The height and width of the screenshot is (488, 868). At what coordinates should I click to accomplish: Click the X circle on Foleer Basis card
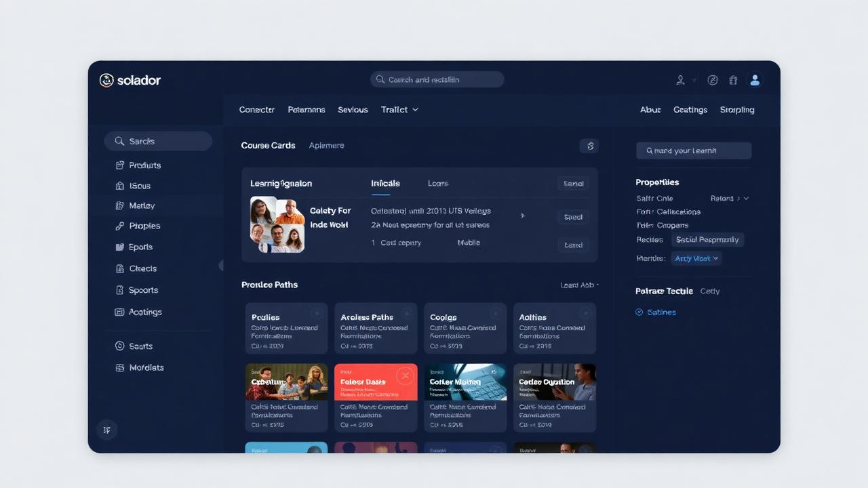pos(406,375)
